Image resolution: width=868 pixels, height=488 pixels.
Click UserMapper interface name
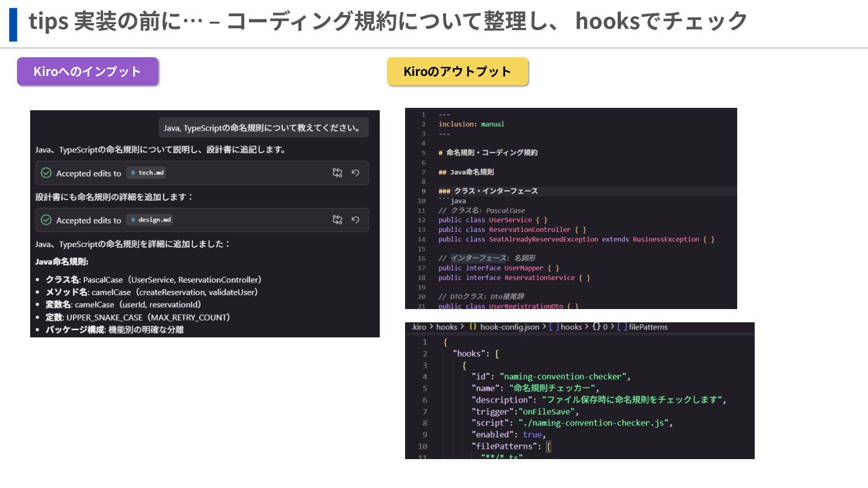click(524, 268)
